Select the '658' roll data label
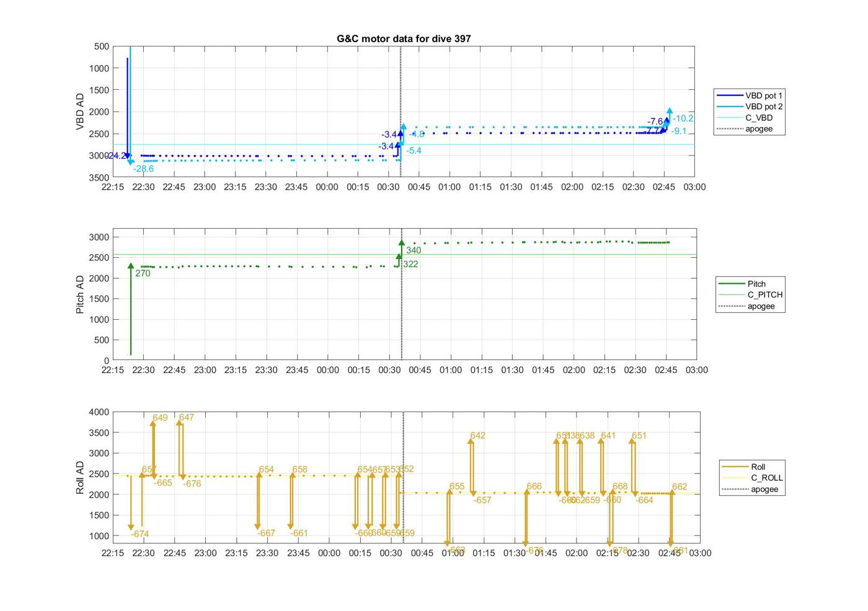The height and width of the screenshot is (611, 868). point(299,469)
